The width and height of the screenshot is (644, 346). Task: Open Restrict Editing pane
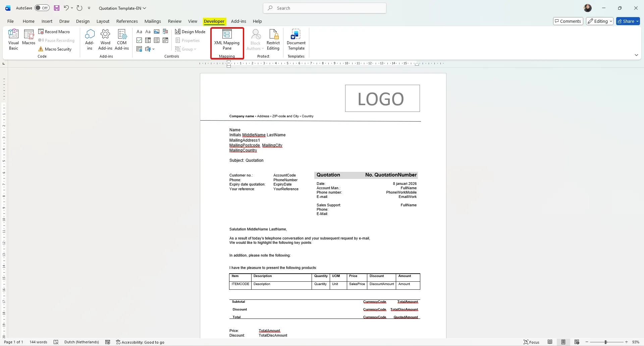(273, 40)
